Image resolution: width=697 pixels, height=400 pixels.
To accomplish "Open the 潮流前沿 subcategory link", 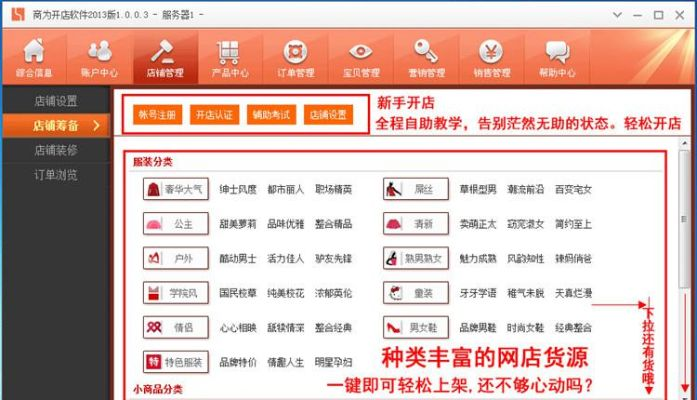I will point(525,189).
